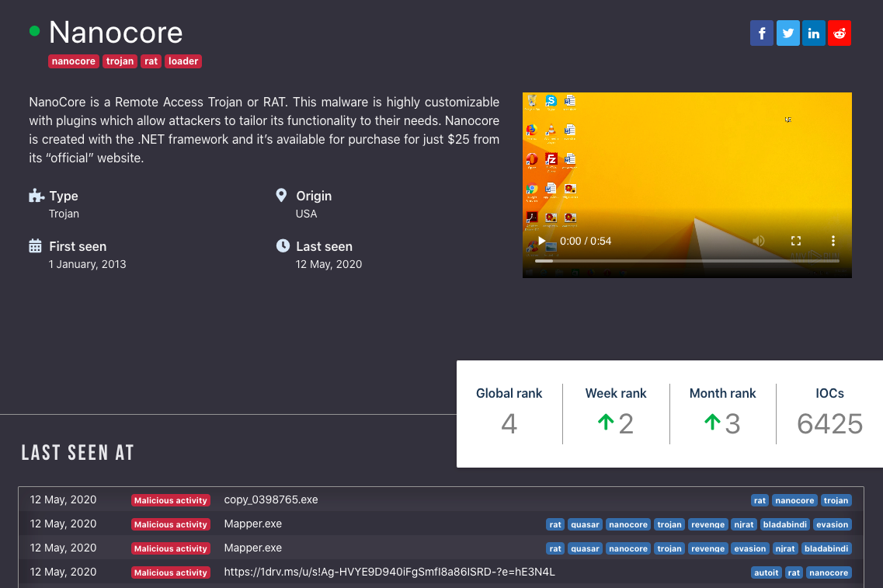Click Week rank green up arrow
Screen dimensions: 883x588
[606, 422]
